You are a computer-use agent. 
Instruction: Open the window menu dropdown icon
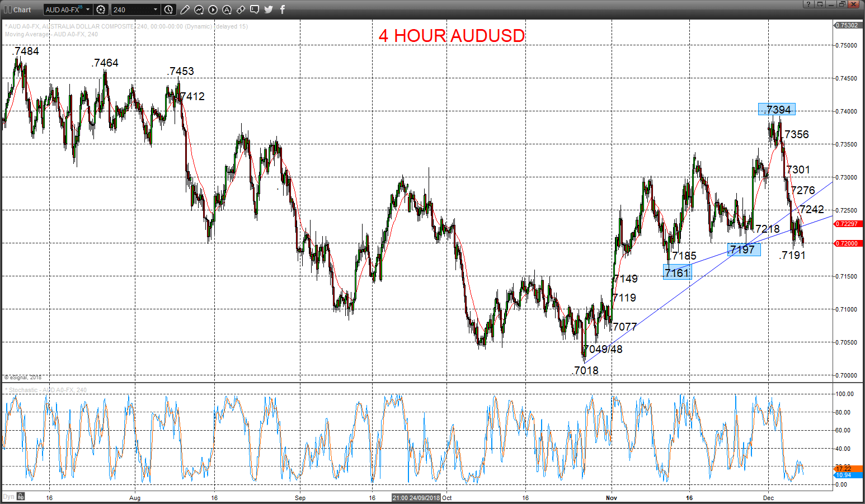[x=820, y=4]
